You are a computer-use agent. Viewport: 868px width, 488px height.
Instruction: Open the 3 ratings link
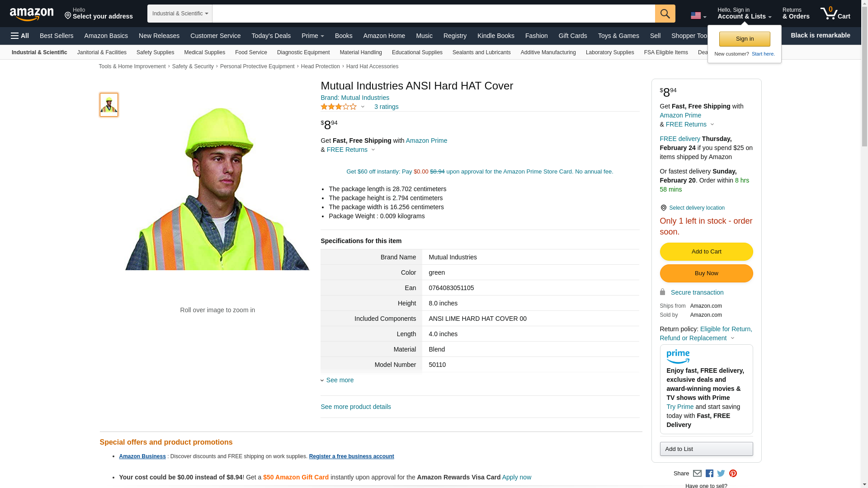(x=386, y=107)
